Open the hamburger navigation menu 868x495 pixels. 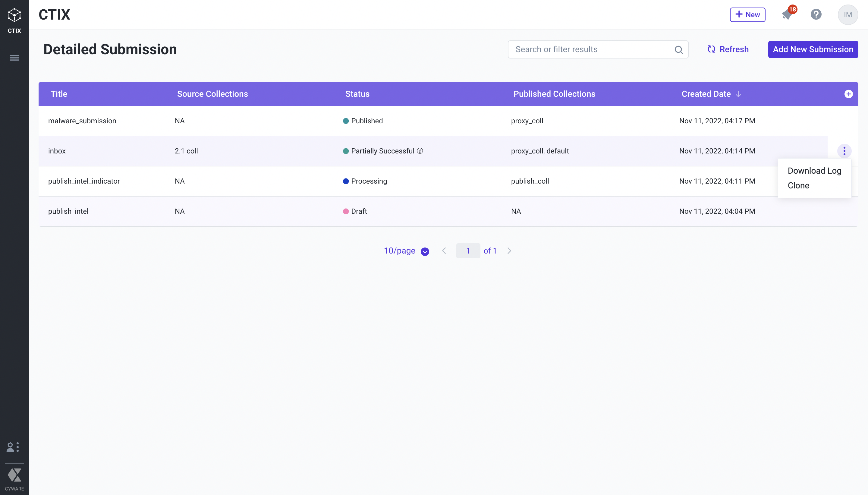[x=14, y=58]
